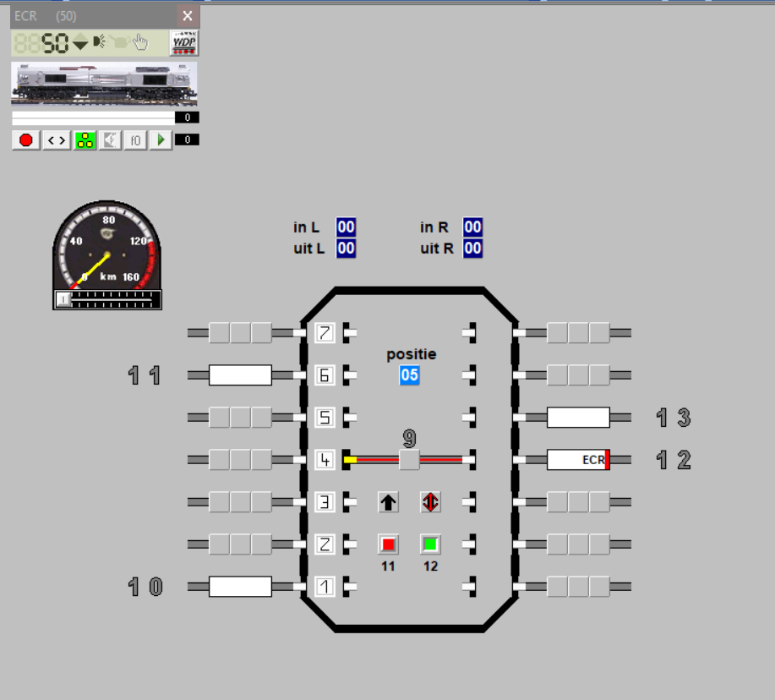Click the black up arrow on the transfer table
This screenshot has width=775, height=700.
coord(388,502)
